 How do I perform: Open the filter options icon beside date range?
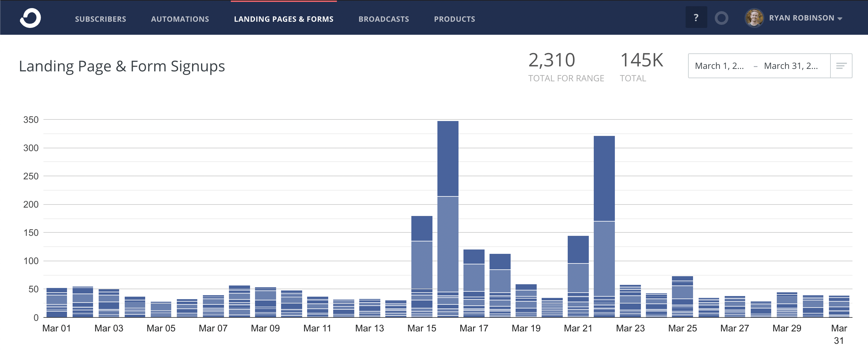tap(841, 66)
